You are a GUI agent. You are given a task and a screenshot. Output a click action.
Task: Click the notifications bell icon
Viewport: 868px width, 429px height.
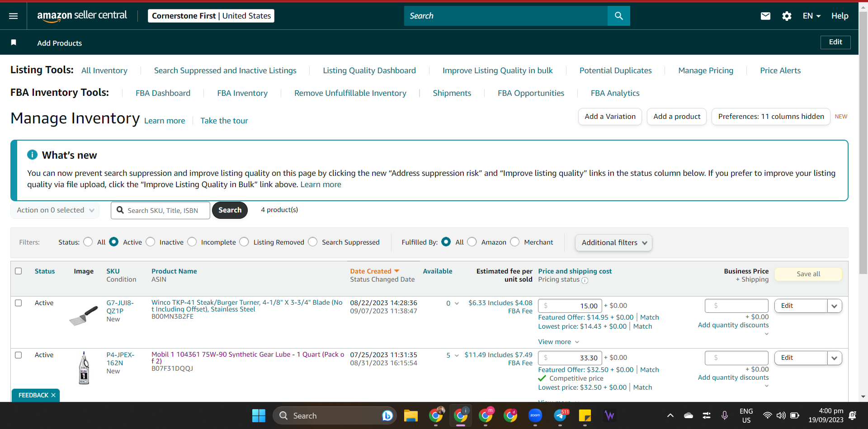pos(853,415)
